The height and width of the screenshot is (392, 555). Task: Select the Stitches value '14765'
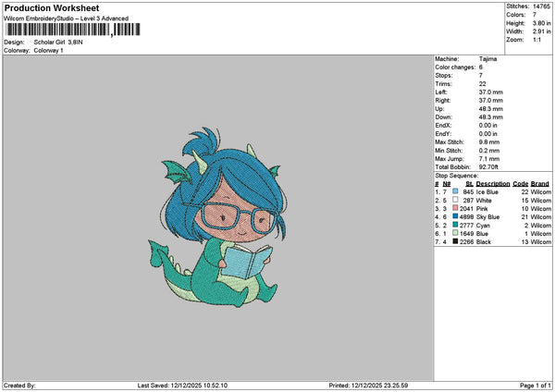(x=541, y=6)
